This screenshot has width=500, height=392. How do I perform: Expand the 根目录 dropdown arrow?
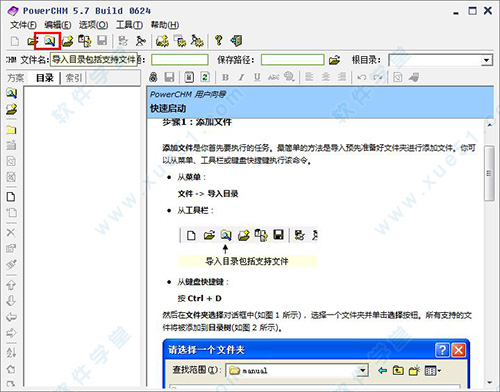(487, 60)
